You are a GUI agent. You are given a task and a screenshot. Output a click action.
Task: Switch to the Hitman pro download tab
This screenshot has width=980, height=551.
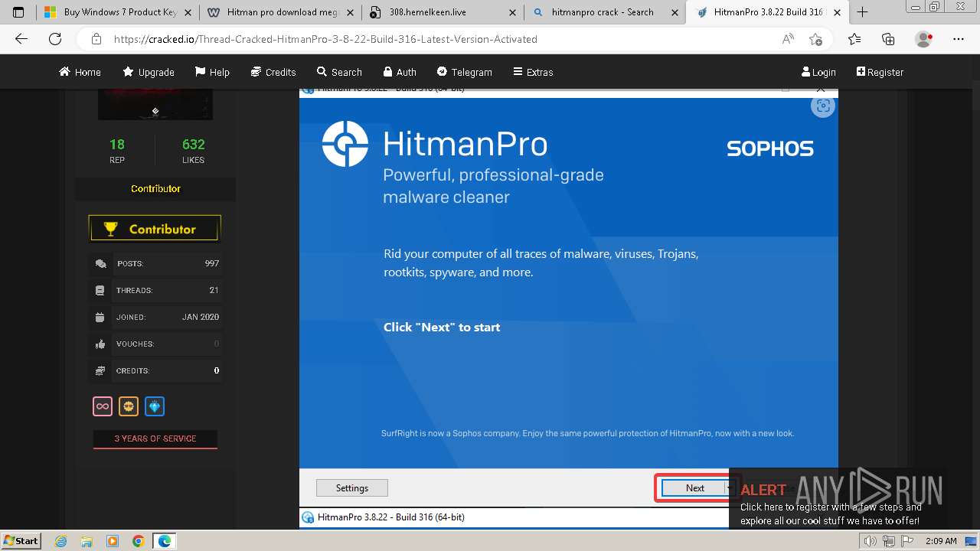pyautogui.click(x=279, y=12)
